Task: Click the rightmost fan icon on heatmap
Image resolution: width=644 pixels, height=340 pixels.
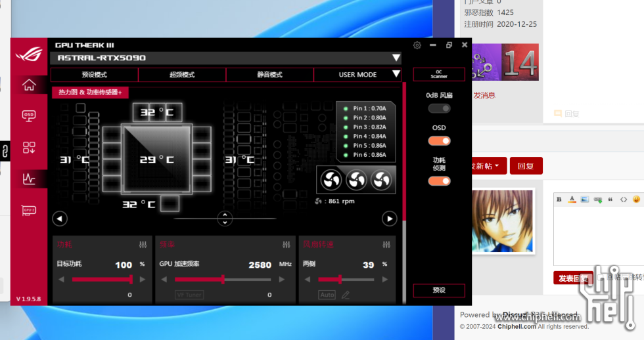Action: pos(381,180)
